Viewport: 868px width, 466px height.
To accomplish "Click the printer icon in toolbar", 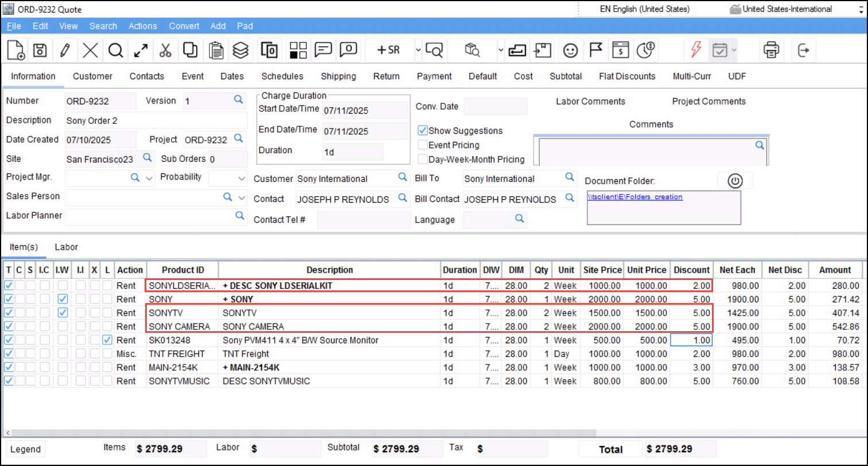I will [x=771, y=51].
